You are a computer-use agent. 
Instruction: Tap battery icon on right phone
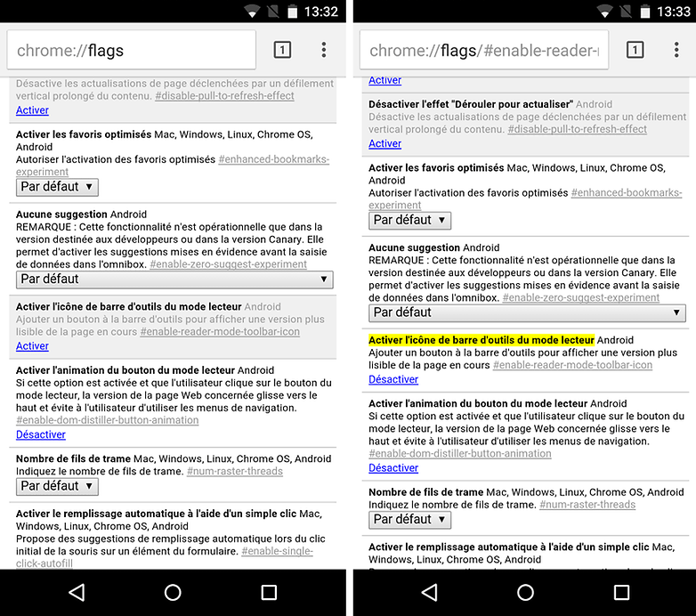[x=645, y=11]
